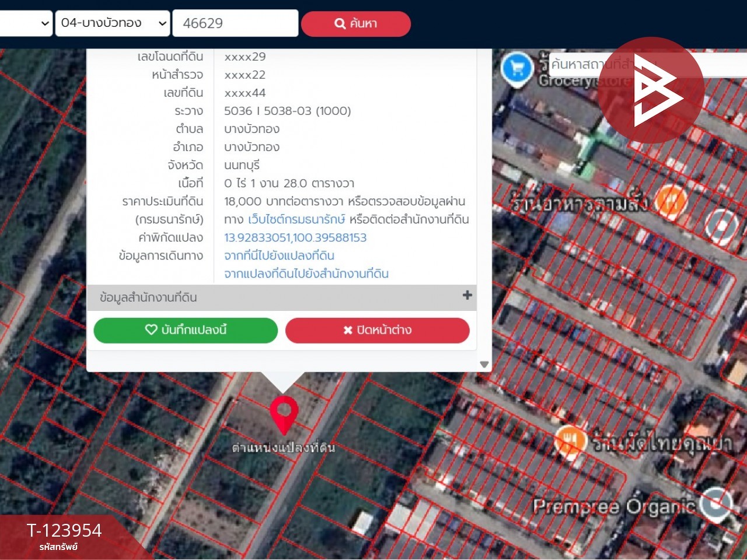Viewport: 747px width, 560px height.
Task: Expand ข้อมูลสำนักงานที่ดิน with plus icon
Action: [x=467, y=295]
